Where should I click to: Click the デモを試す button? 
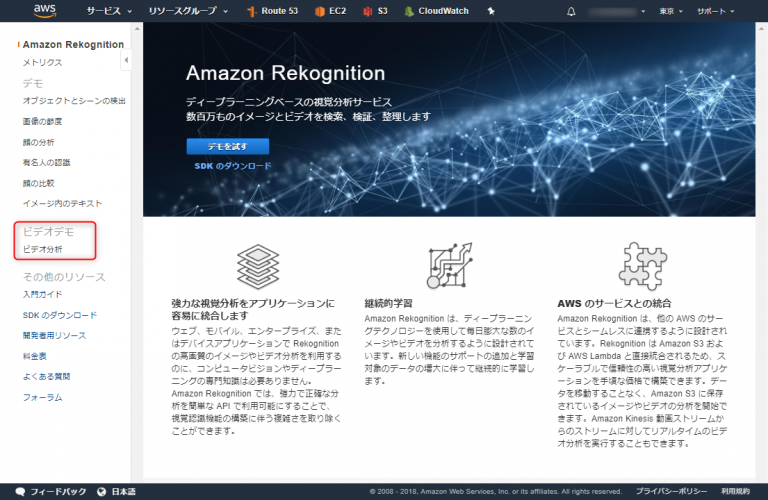tap(228, 146)
